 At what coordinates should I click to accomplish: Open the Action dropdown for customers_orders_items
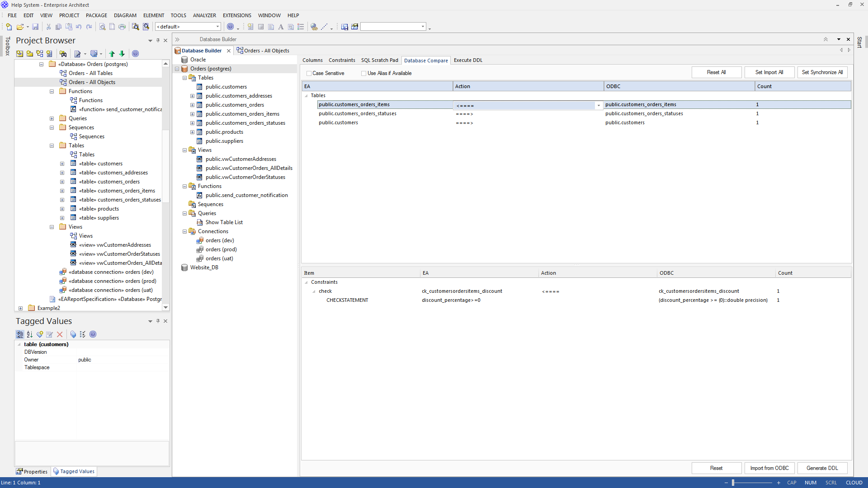coord(599,105)
